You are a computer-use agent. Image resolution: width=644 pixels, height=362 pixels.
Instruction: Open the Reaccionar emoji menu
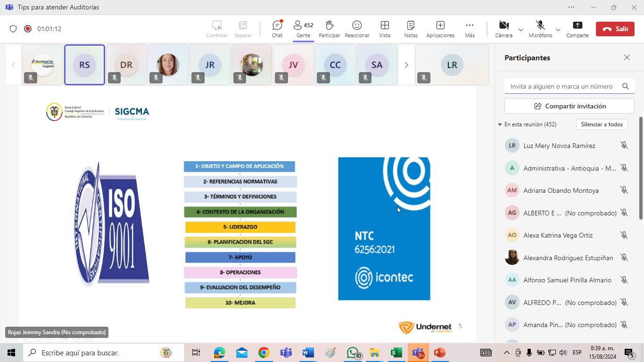tap(357, 29)
